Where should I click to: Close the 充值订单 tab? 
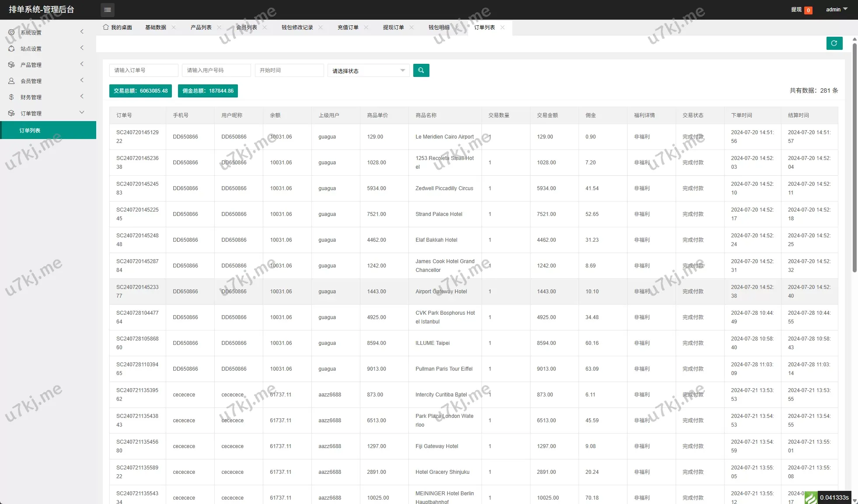point(366,28)
